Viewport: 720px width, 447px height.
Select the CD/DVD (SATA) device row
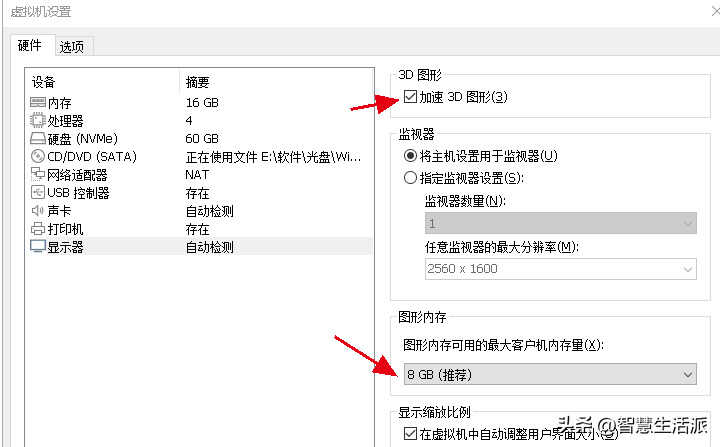200,157
